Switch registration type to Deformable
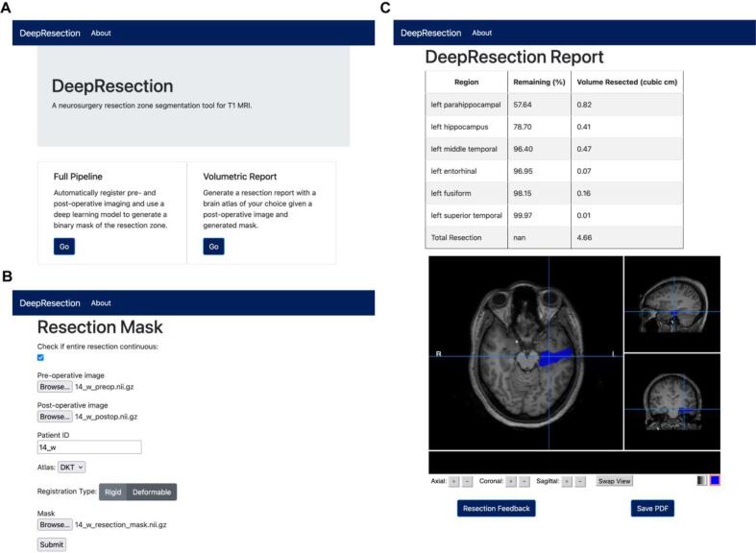 point(153,492)
